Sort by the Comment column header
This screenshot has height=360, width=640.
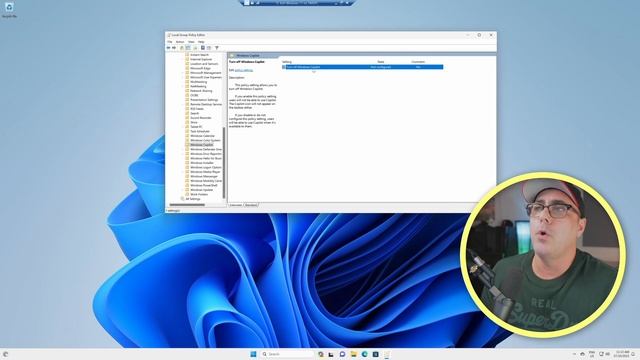click(x=418, y=62)
